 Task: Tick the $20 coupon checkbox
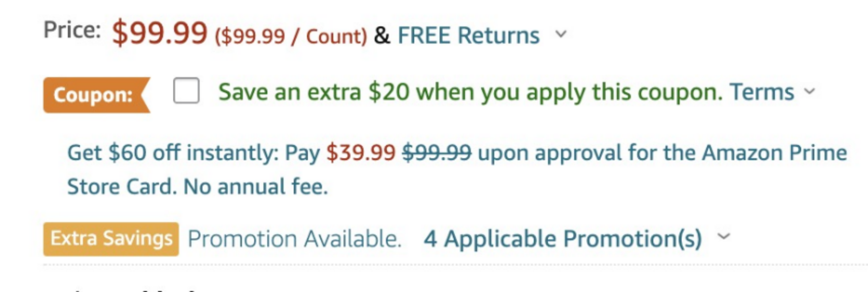pos(186,91)
